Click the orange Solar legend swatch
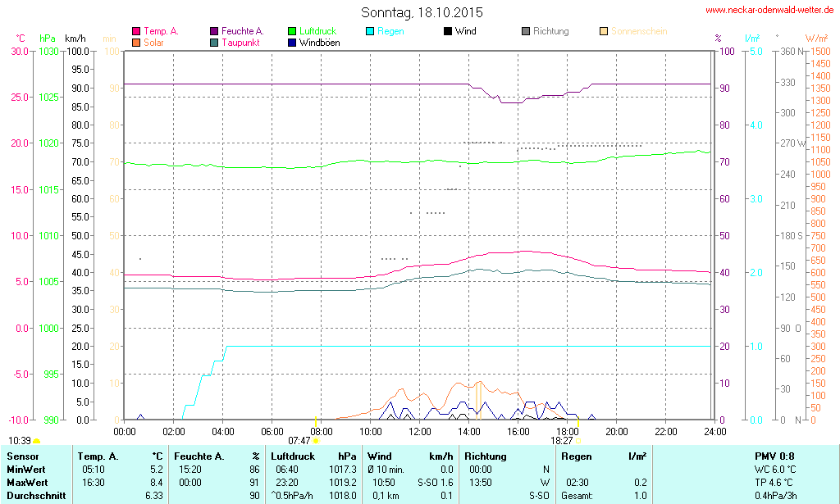 click(x=136, y=42)
